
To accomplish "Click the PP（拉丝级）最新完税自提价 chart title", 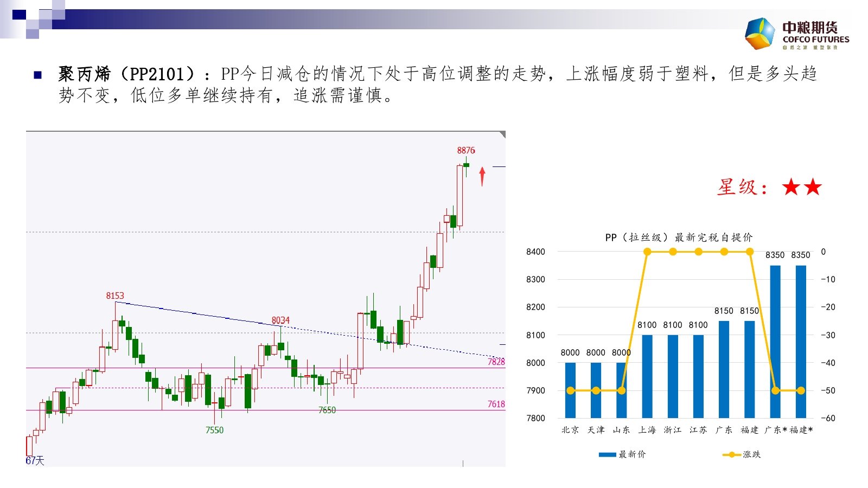I will click(679, 237).
